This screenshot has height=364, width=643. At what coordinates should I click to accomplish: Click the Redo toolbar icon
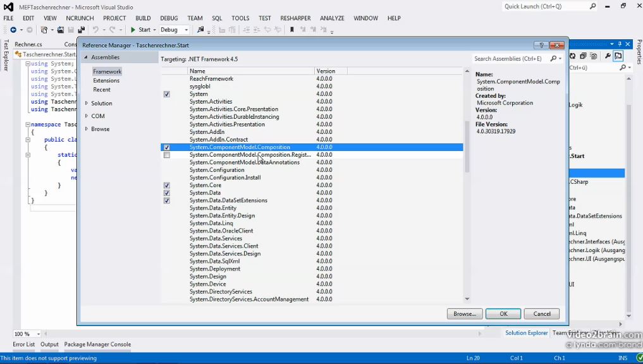[113, 30]
